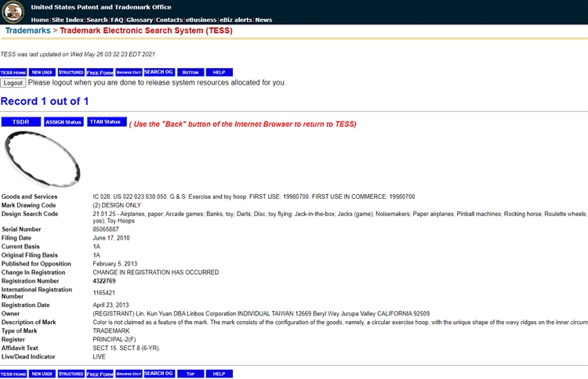The height and width of the screenshot is (379, 588).
Task: Click top Help button
Action: [220, 72]
